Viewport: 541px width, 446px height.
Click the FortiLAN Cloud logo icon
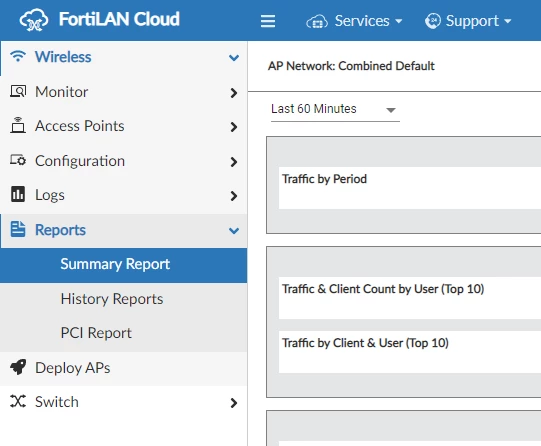(34, 20)
